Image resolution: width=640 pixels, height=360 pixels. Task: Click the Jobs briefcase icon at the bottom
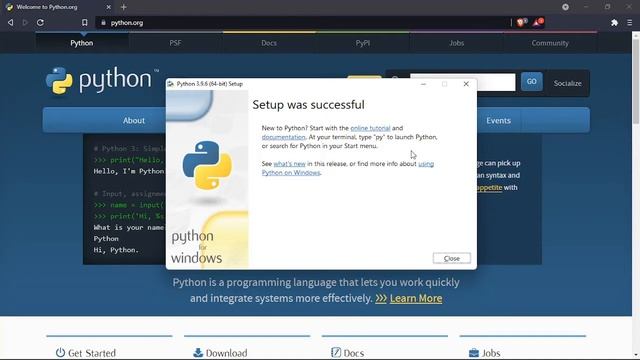coord(473,353)
